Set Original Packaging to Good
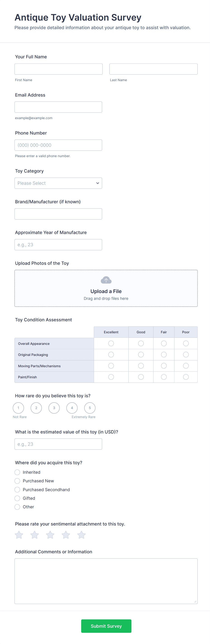The width and height of the screenshot is (210, 644). tap(141, 355)
